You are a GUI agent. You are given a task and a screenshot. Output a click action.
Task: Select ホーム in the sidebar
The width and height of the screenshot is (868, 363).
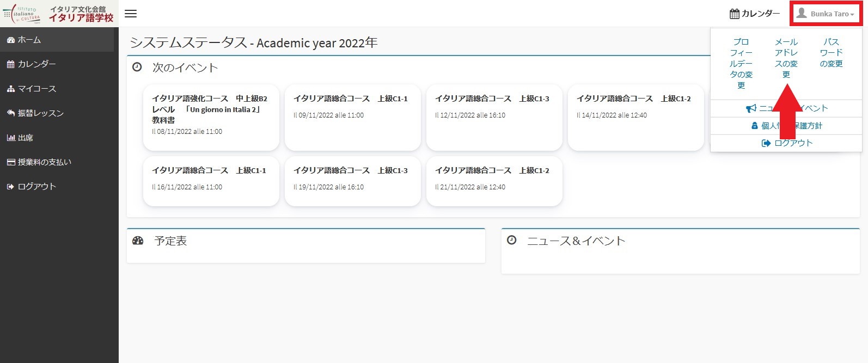pyautogui.click(x=29, y=40)
